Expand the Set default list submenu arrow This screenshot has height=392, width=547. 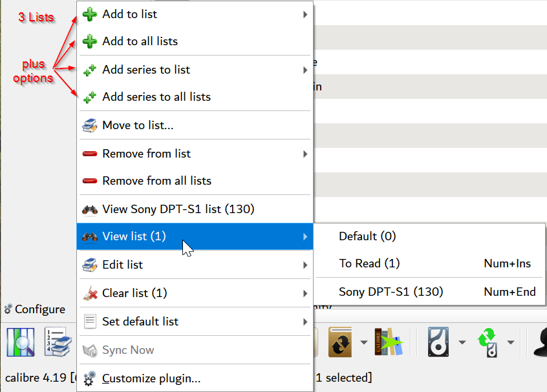[305, 322]
